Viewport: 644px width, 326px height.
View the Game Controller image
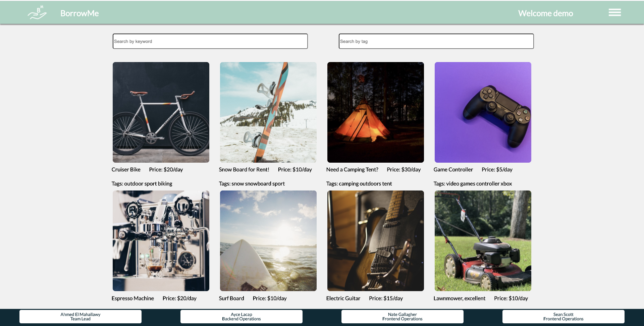pos(483,112)
